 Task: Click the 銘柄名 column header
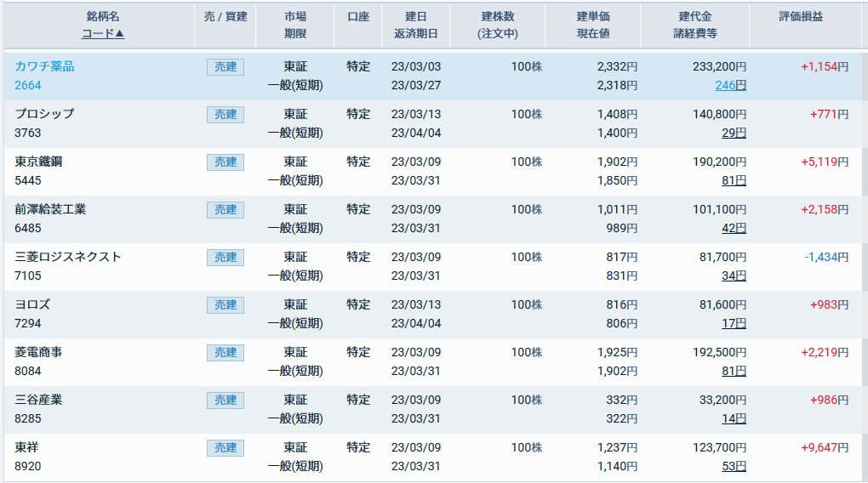[103, 17]
